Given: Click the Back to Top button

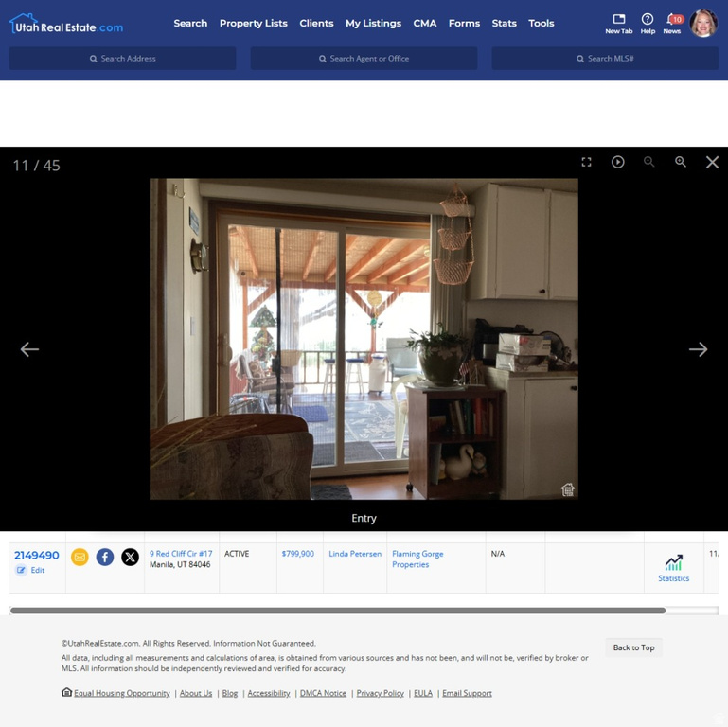Looking at the screenshot, I should [633, 647].
